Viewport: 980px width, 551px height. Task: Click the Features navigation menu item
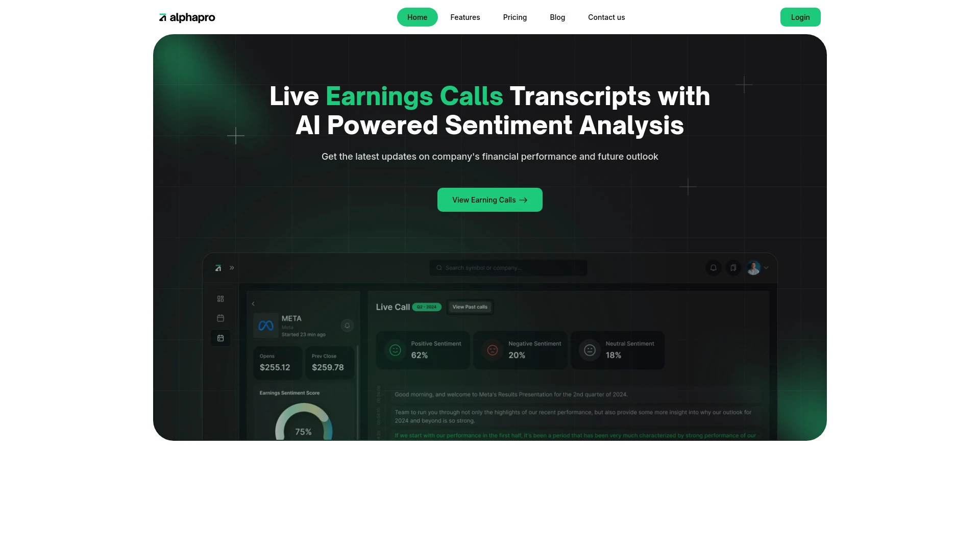pyautogui.click(x=465, y=17)
